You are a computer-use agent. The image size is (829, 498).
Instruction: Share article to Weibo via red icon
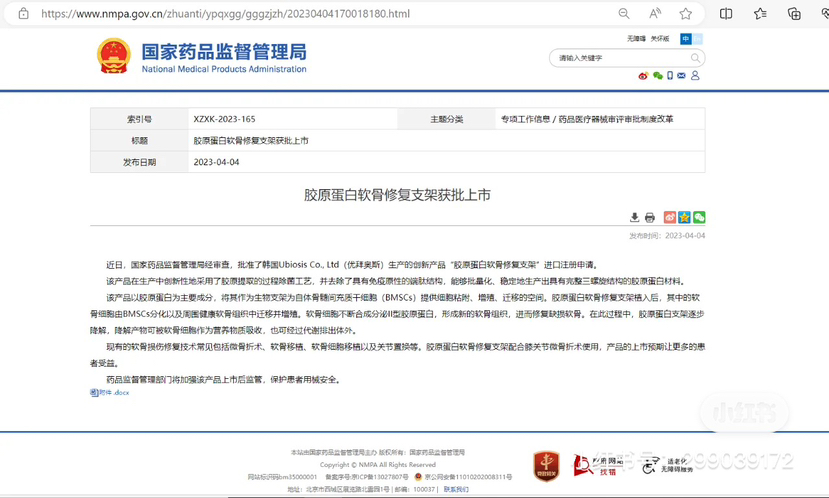tap(670, 217)
